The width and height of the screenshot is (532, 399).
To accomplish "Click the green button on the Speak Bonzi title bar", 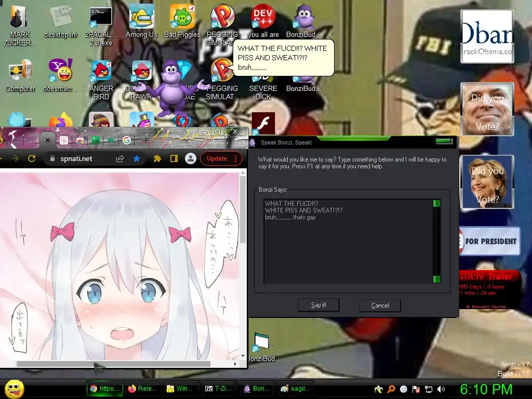I will 444,141.
